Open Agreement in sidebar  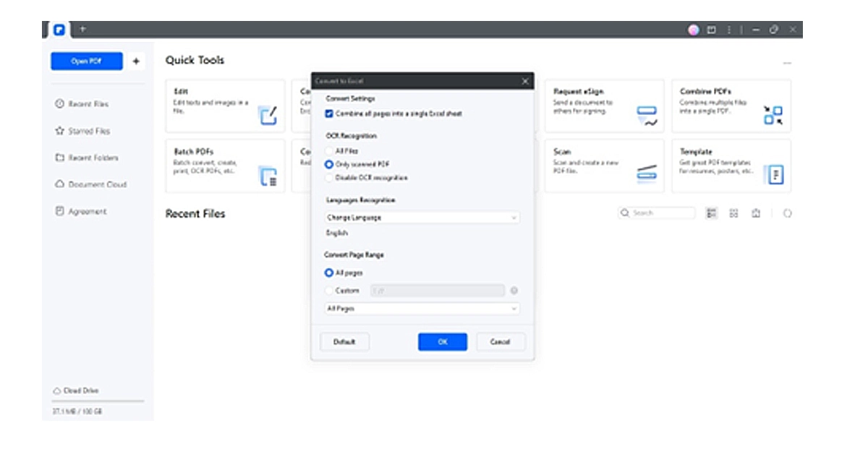pos(81,211)
